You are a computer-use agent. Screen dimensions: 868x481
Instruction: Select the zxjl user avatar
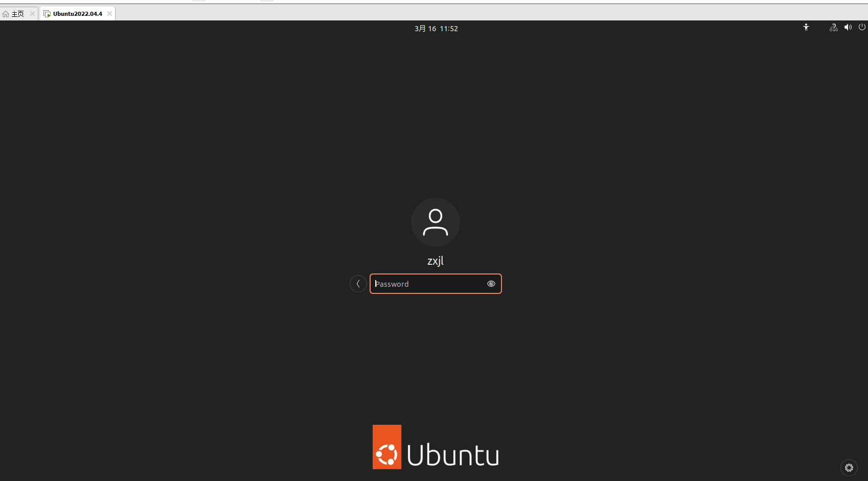tap(436, 222)
